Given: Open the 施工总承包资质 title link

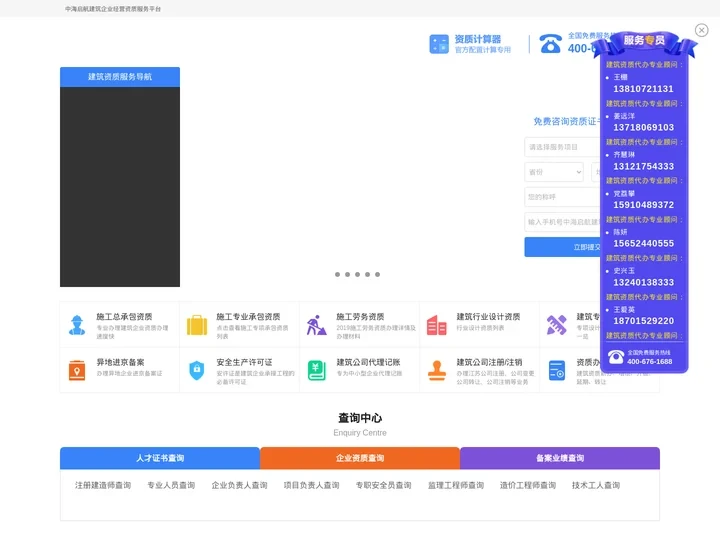Looking at the screenshot, I should (x=124, y=317).
